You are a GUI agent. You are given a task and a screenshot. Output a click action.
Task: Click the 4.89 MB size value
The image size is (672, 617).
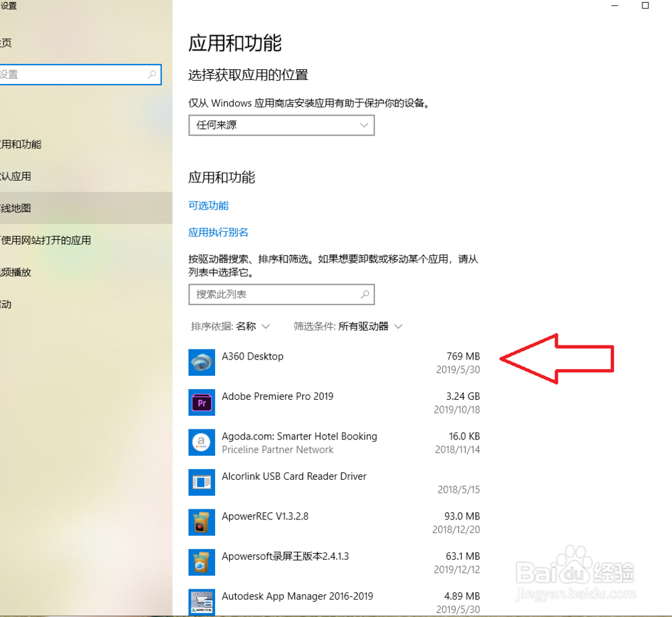(462, 596)
